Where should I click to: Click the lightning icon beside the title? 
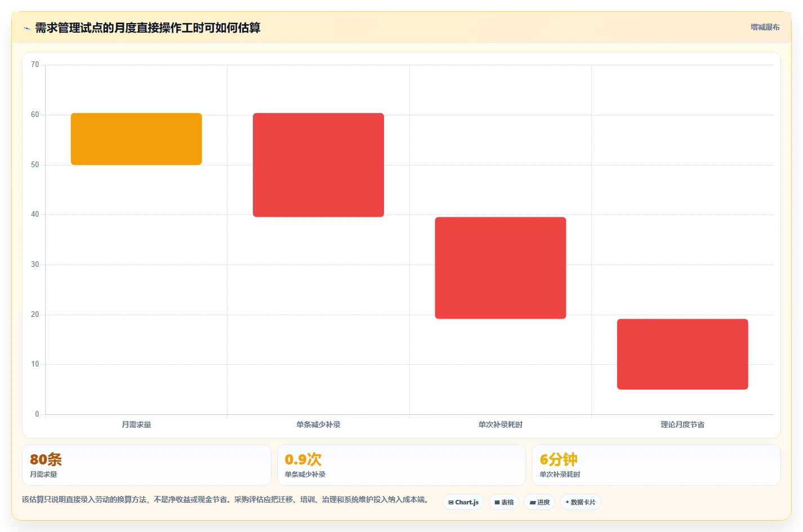coord(26,28)
